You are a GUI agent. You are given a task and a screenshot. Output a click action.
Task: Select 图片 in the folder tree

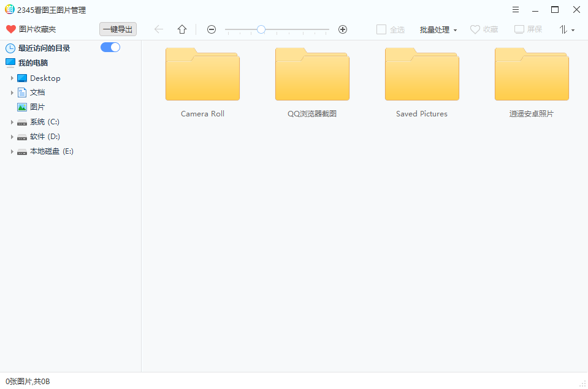click(37, 107)
